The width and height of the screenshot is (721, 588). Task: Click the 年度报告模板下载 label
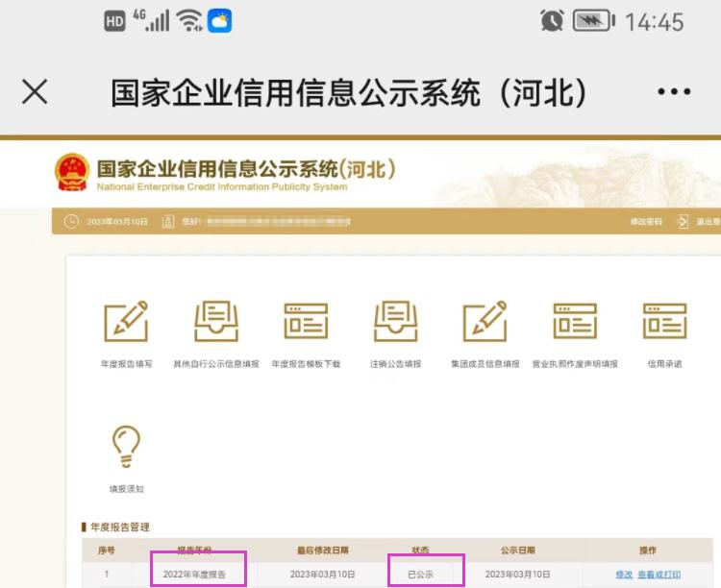[x=306, y=363]
